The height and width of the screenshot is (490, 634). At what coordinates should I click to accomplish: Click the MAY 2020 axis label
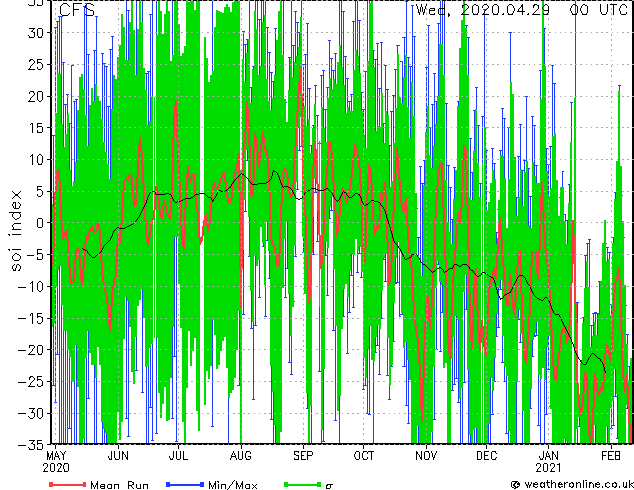pyautogui.click(x=56, y=462)
